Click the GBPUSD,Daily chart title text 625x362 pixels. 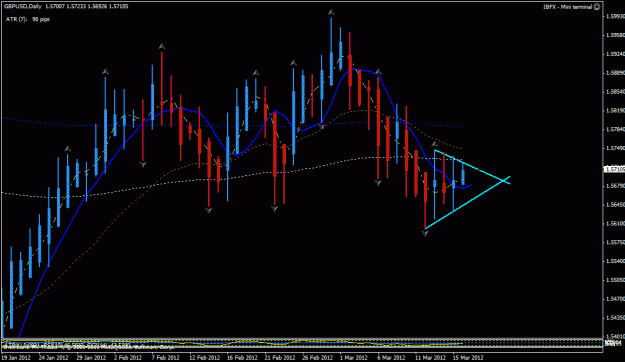point(22,6)
